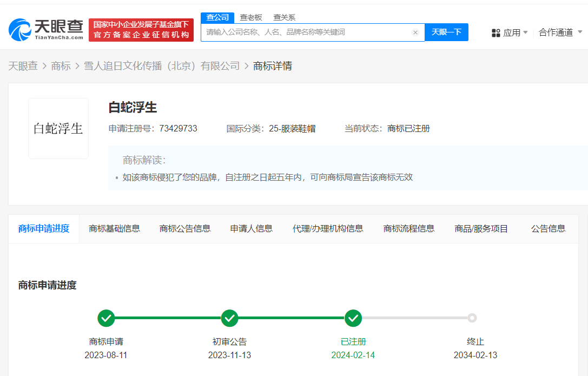588x376 pixels.
Task: Select the 查关系 search tab
Action: tap(286, 17)
